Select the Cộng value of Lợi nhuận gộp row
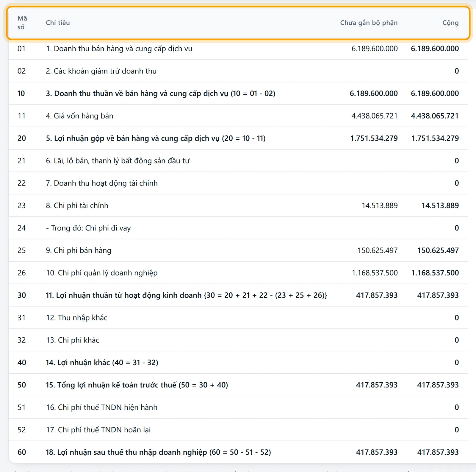 pos(435,138)
